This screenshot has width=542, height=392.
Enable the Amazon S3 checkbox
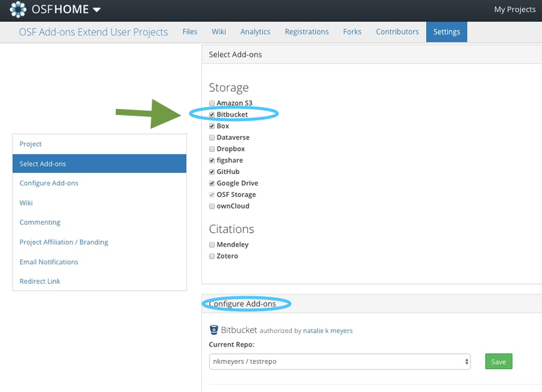click(212, 104)
